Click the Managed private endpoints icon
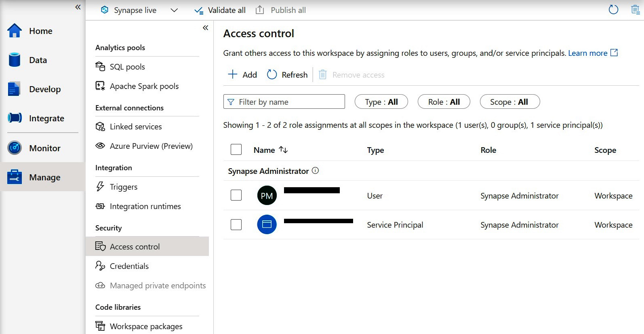The width and height of the screenshot is (644, 334). 100,285
